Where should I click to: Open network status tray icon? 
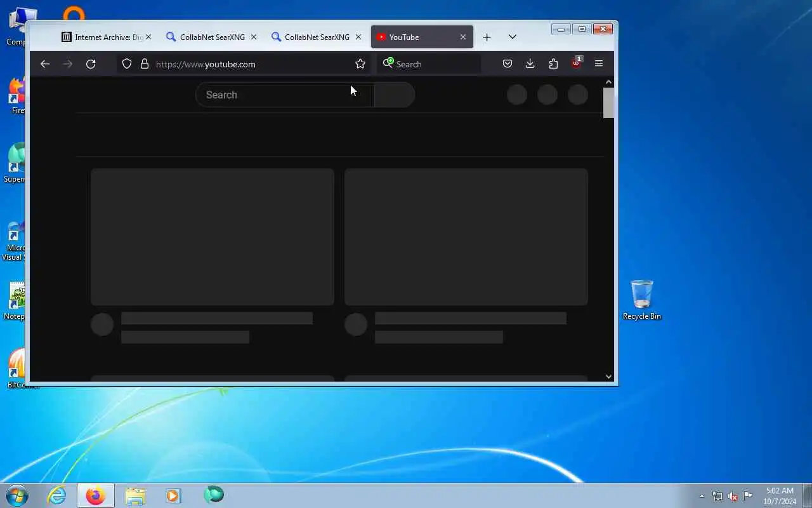tap(717, 496)
